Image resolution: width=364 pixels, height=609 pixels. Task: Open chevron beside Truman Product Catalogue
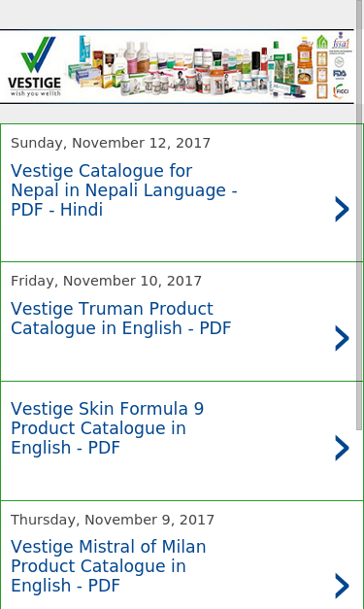tap(342, 338)
